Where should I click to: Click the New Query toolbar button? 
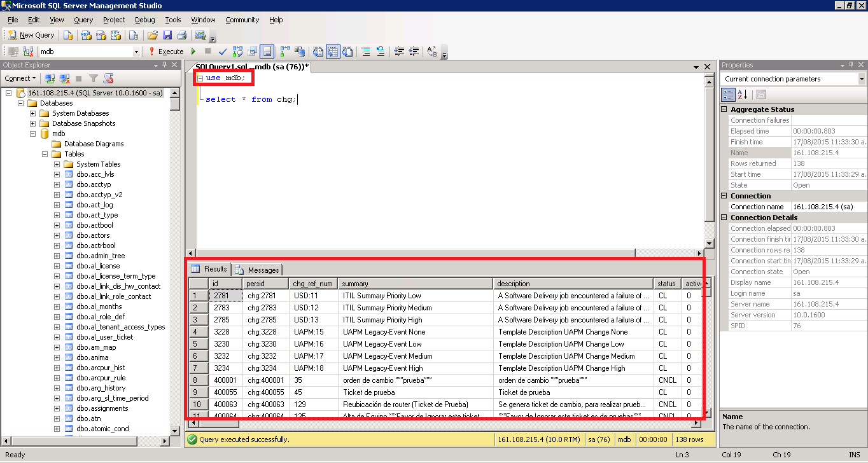pos(32,35)
